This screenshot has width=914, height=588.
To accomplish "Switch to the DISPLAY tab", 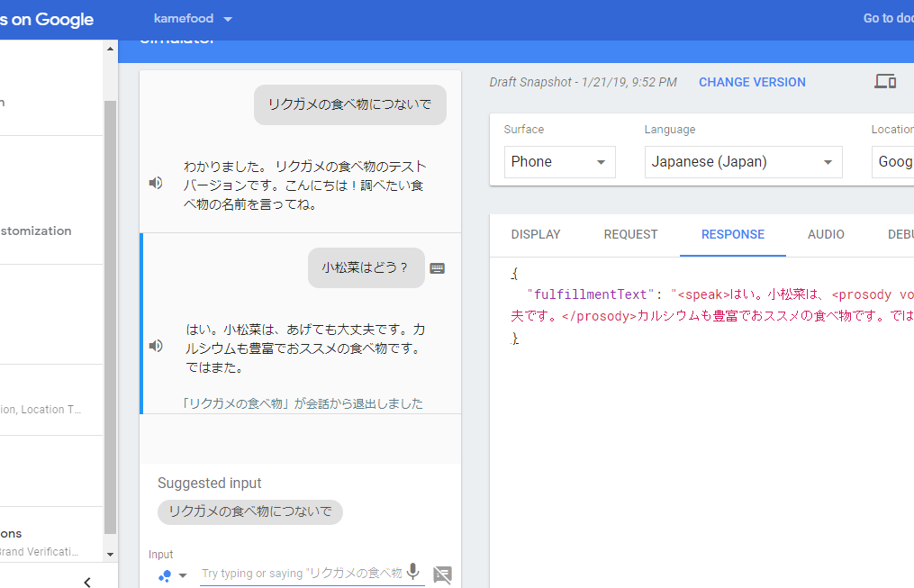I will (x=536, y=234).
